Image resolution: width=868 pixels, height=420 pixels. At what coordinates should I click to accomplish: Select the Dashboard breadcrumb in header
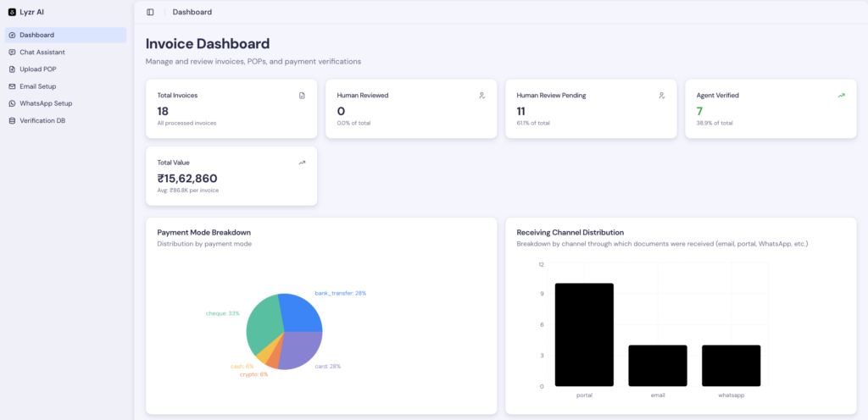pos(192,12)
